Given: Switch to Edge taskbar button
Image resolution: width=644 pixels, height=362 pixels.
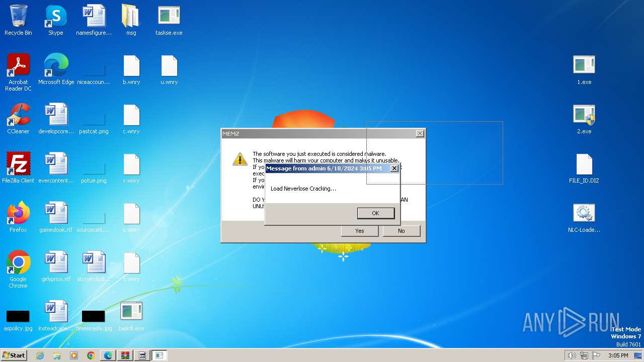Looking at the screenshot, I should pyautogui.click(x=108, y=355).
